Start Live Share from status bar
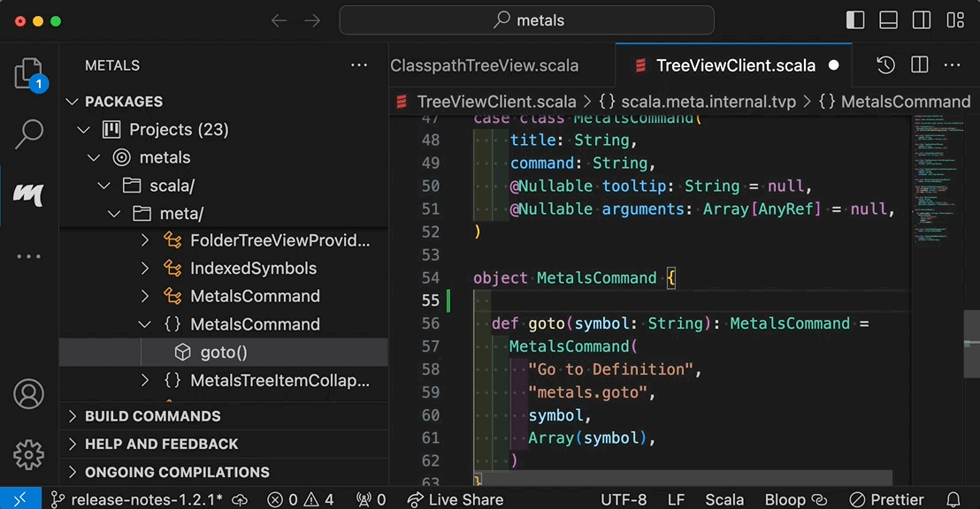This screenshot has width=980, height=509. point(455,499)
